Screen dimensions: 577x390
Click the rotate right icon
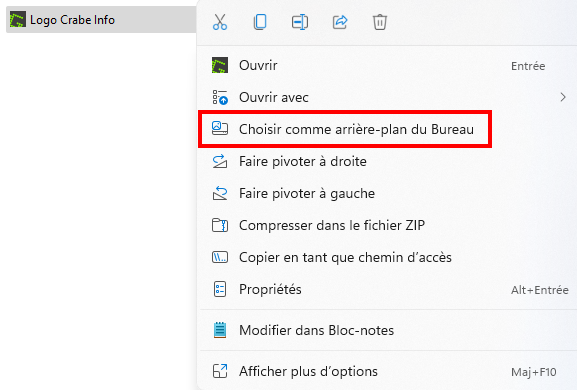click(220, 162)
